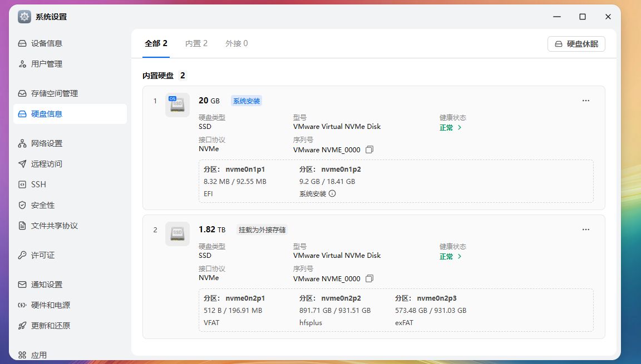Go to 硬件和电源 settings
This screenshot has height=364, width=641.
point(50,305)
